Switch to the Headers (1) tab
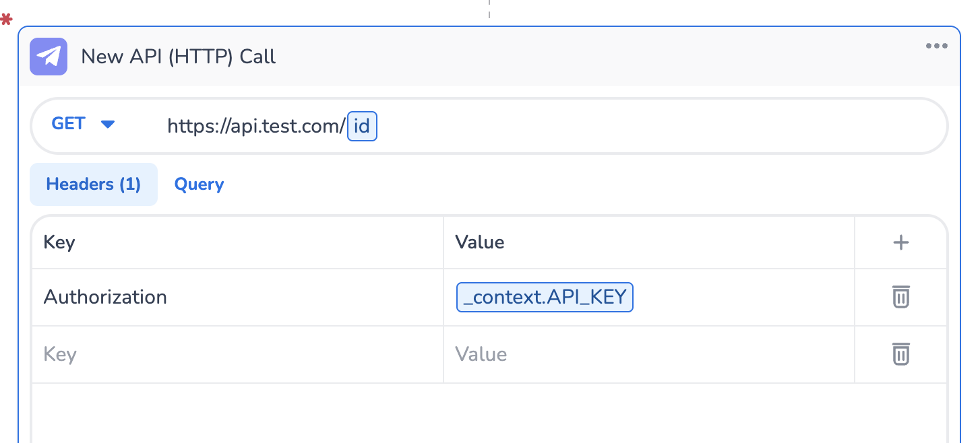This screenshot has width=980, height=443. pyautogui.click(x=93, y=184)
